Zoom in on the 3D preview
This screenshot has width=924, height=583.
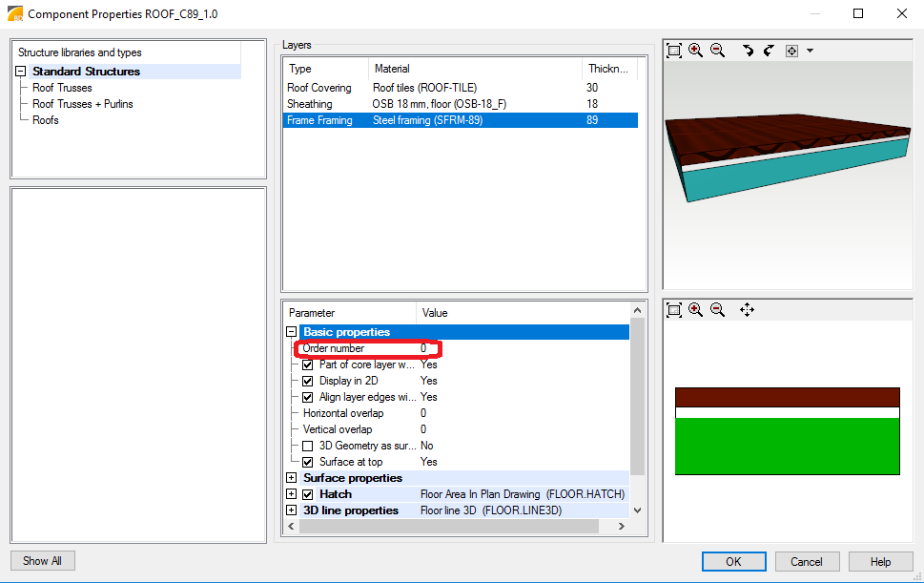696,51
